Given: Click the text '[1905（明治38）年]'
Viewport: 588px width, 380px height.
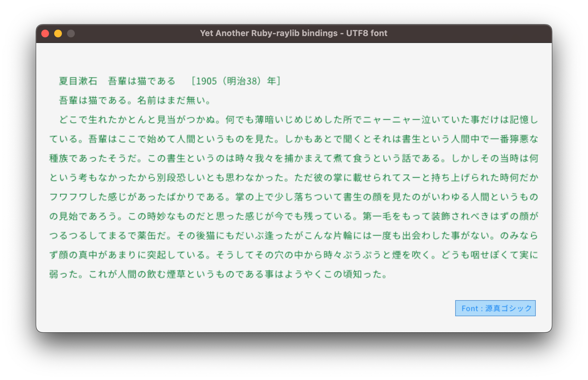Looking at the screenshot, I should 236,81.
